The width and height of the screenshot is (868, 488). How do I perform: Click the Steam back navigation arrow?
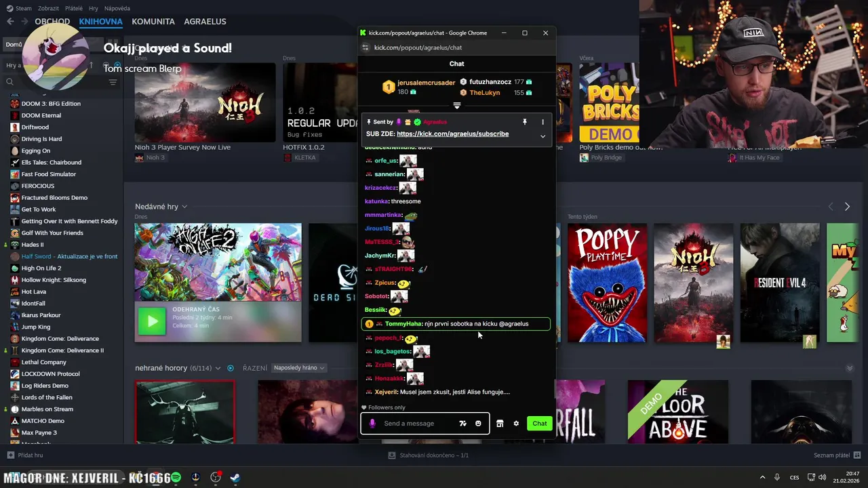[10, 22]
